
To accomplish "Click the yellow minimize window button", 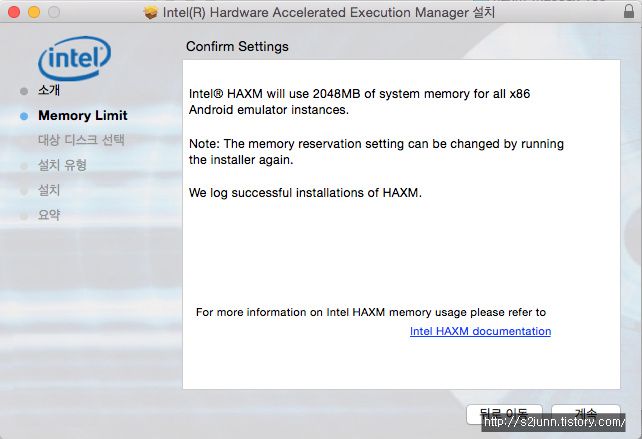I will pos(34,12).
